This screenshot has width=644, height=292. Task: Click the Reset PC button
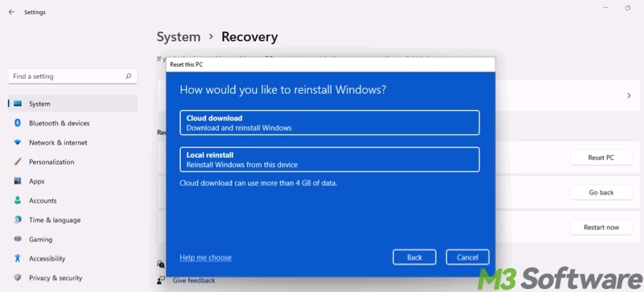(601, 158)
